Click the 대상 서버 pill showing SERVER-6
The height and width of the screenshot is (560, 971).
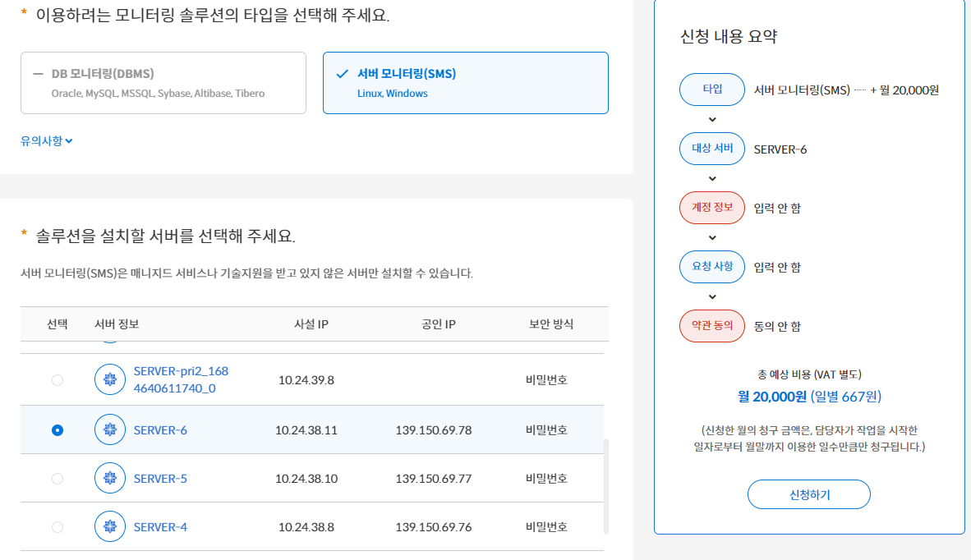coord(711,149)
